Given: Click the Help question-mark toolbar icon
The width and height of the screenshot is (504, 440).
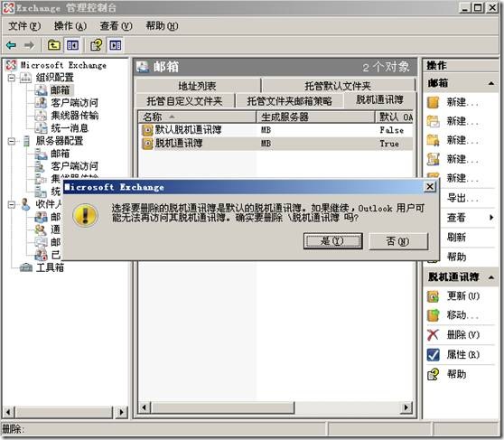Looking at the screenshot, I should 96,45.
